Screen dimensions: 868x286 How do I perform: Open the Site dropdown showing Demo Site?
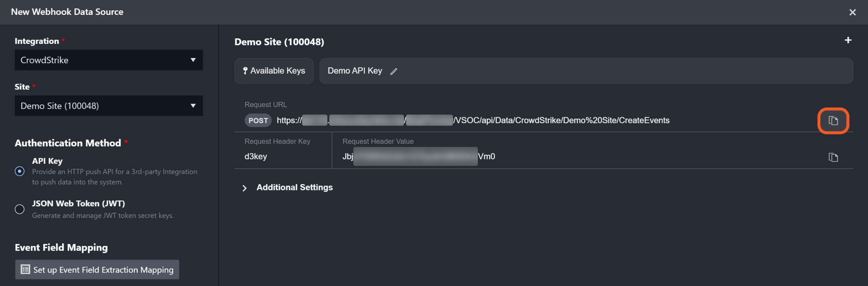point(108,106)
